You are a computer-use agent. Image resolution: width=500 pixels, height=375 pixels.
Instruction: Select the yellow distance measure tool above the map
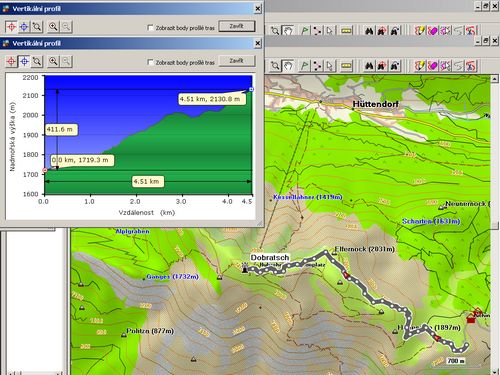(346, 66)
